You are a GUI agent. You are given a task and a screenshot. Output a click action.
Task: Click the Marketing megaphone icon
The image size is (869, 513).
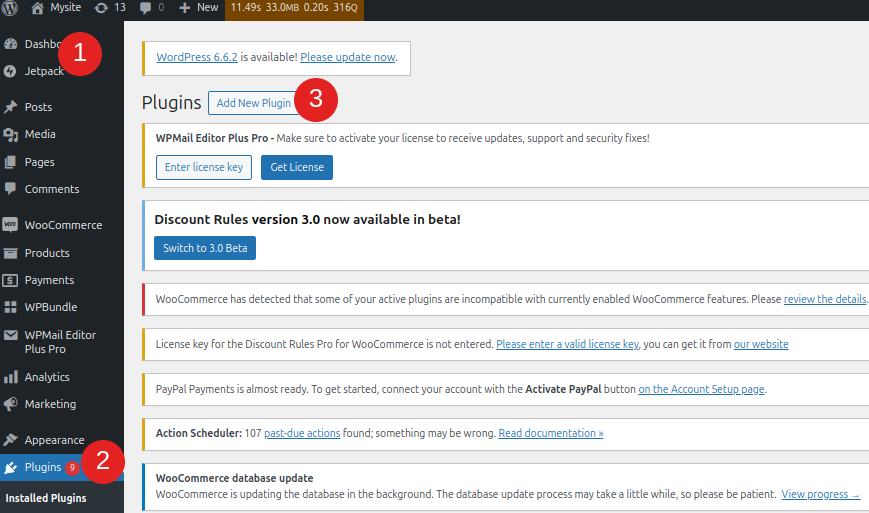[x=10, y=404]
